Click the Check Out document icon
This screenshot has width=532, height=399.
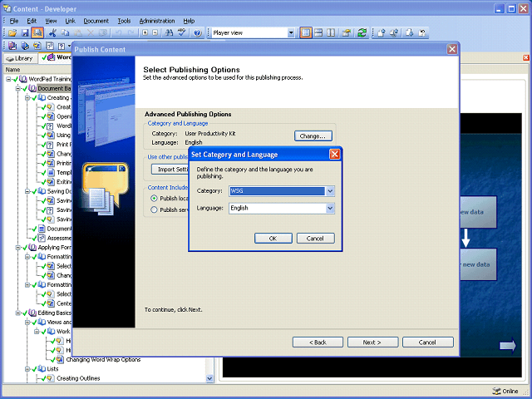coord(410,32)
